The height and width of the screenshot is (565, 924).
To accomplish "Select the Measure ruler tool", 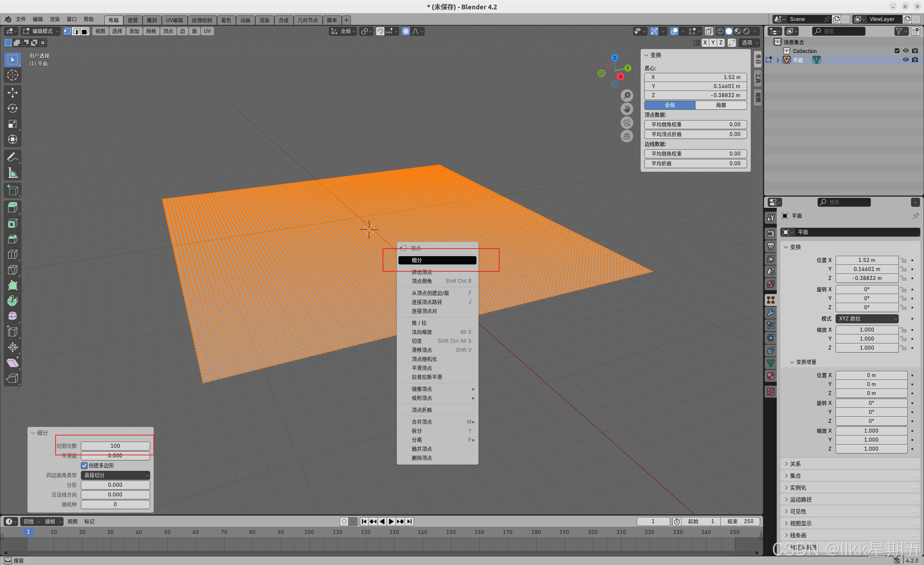I will tap(12, 173).
